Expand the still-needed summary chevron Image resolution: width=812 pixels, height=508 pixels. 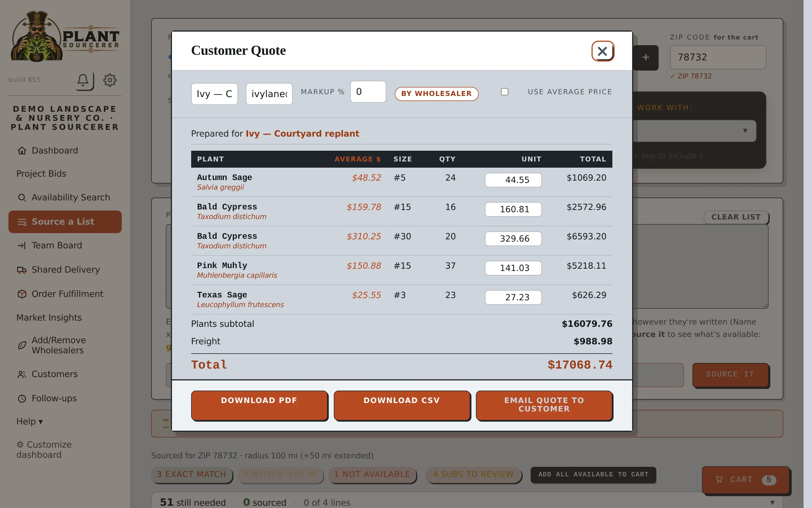[x=773, y=503]
